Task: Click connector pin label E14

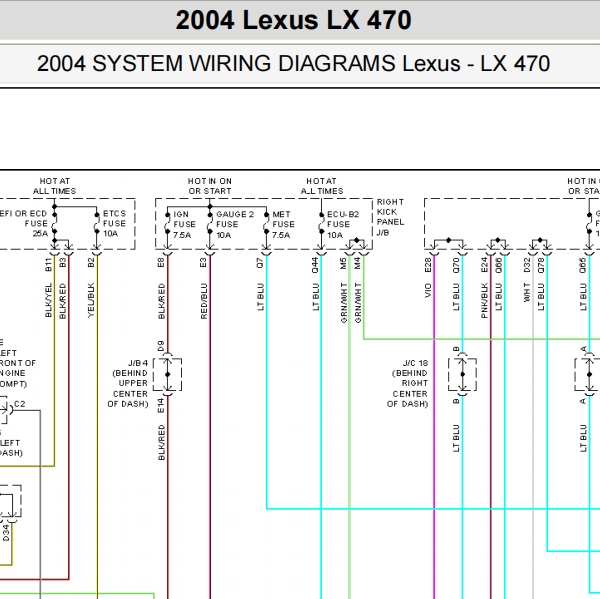Action: pos(161,405)
